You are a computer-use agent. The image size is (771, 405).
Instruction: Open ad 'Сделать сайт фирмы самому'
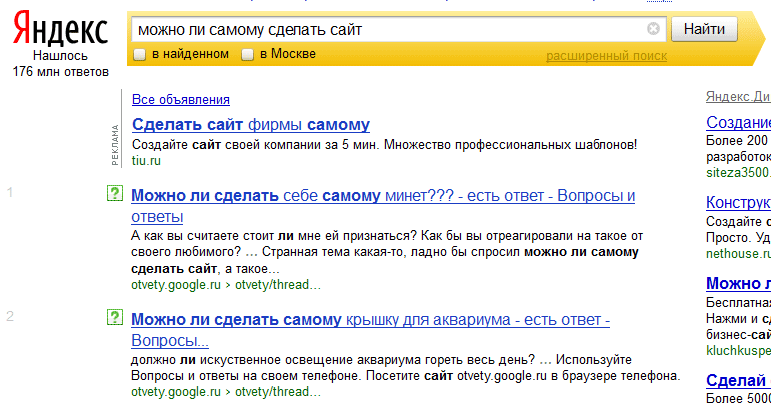pos(251,124)
